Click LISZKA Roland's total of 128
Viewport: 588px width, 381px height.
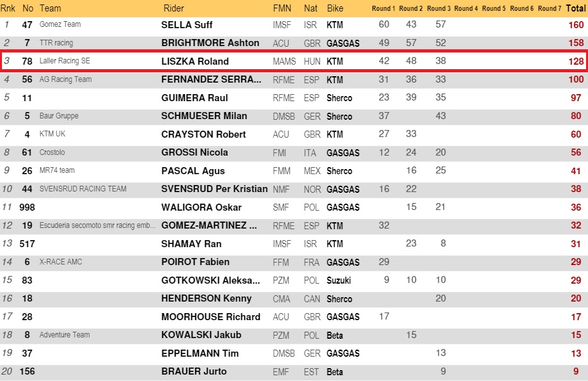576,61
